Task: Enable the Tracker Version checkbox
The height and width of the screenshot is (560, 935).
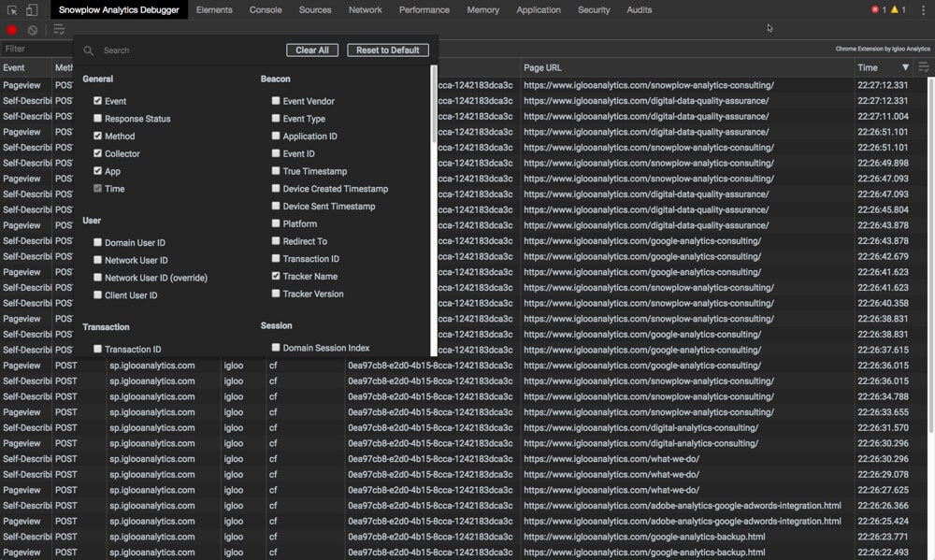Action: pyautogui.click(x=276, y=294)
